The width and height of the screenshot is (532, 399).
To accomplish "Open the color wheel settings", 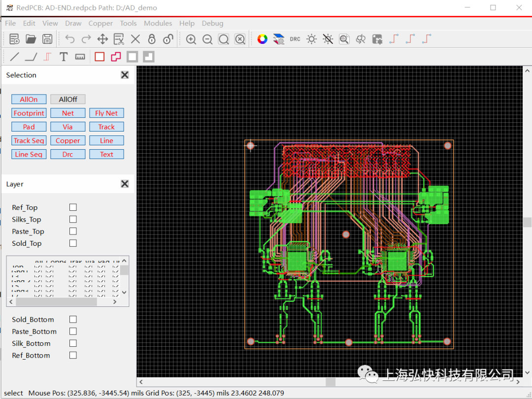I will point(262,39).
